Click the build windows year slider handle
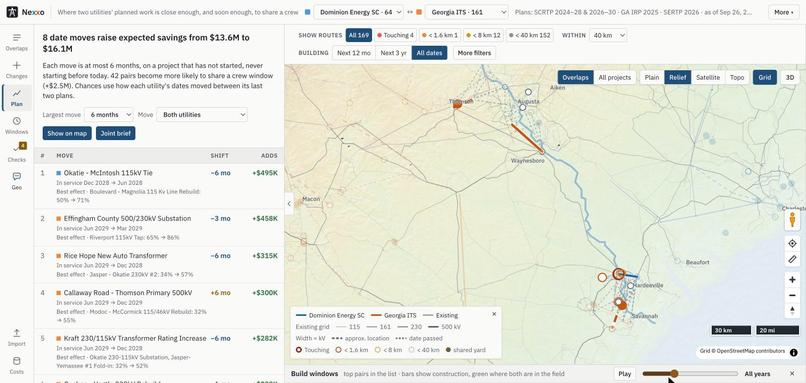 point(674,374)
